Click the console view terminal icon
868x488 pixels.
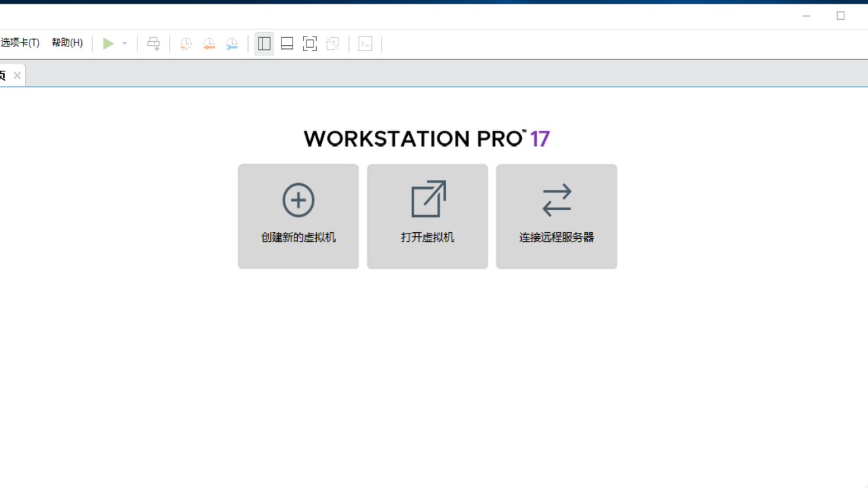click(x=365, y=43)
